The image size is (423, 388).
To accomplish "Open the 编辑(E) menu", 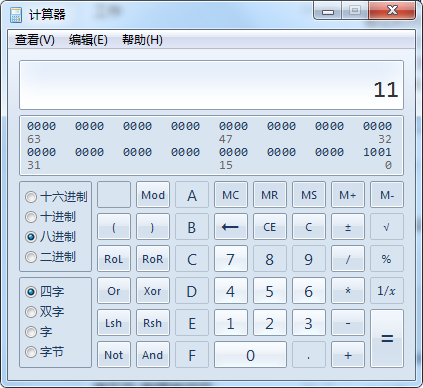I will pyautogui.click(x=88, y=40).
